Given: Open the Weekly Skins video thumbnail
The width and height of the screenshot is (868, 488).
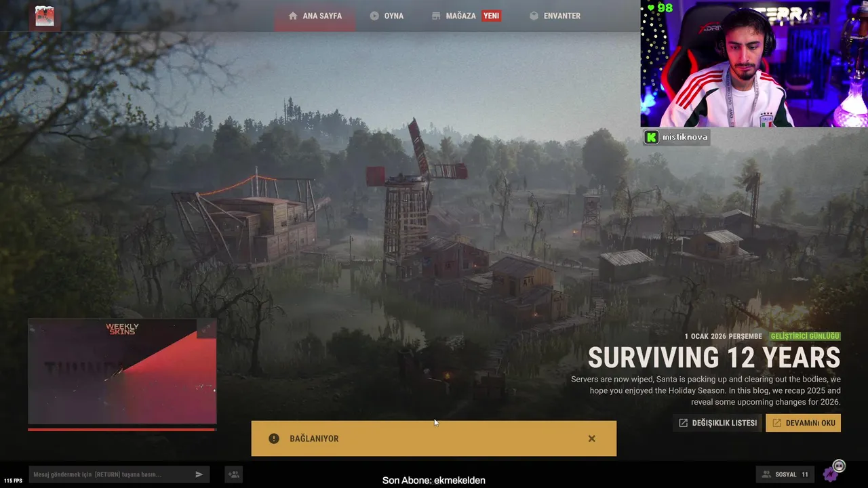Looking at the screenshot, I should point(122,371).
